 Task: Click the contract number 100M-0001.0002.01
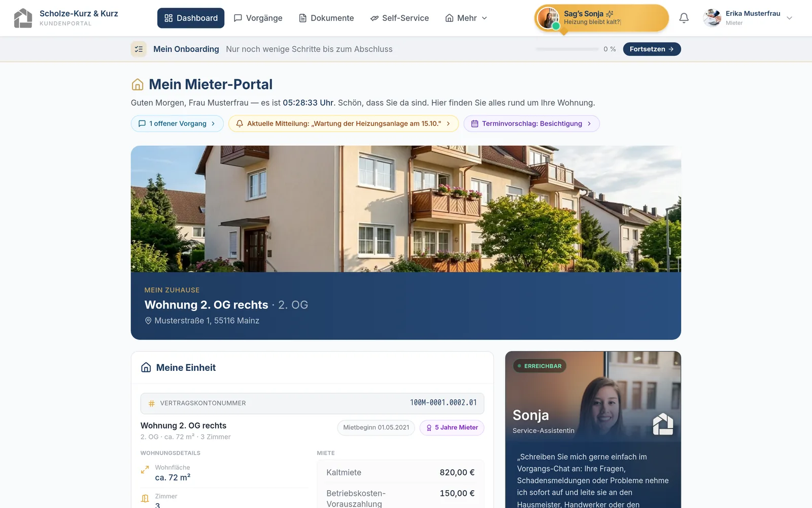coord(444,403)
